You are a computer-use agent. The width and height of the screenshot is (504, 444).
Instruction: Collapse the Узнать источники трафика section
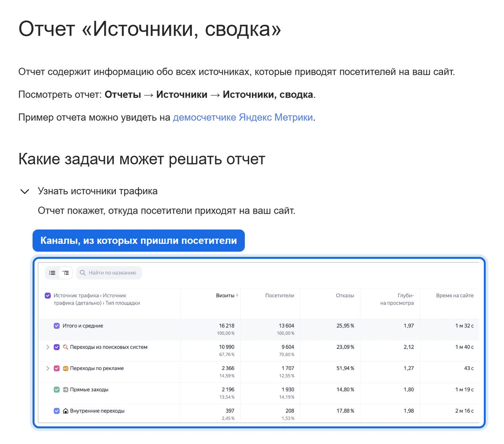tap(25, 191)
